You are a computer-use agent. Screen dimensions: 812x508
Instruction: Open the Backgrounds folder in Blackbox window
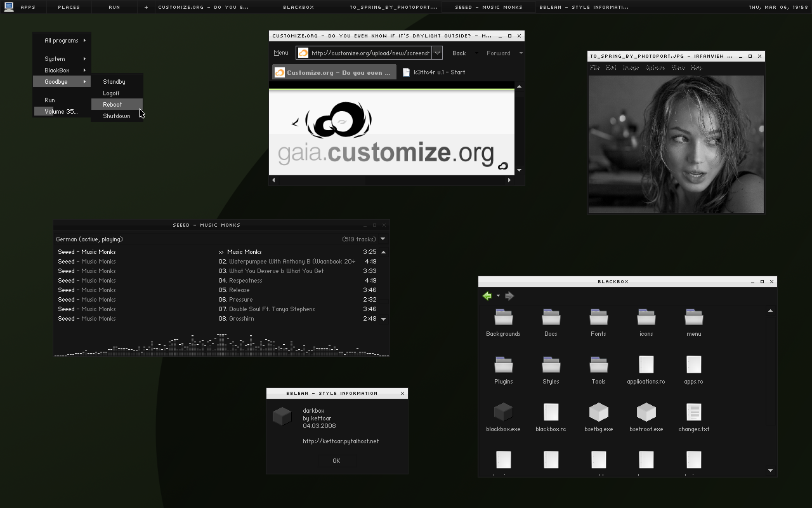[x=503, y=317]
